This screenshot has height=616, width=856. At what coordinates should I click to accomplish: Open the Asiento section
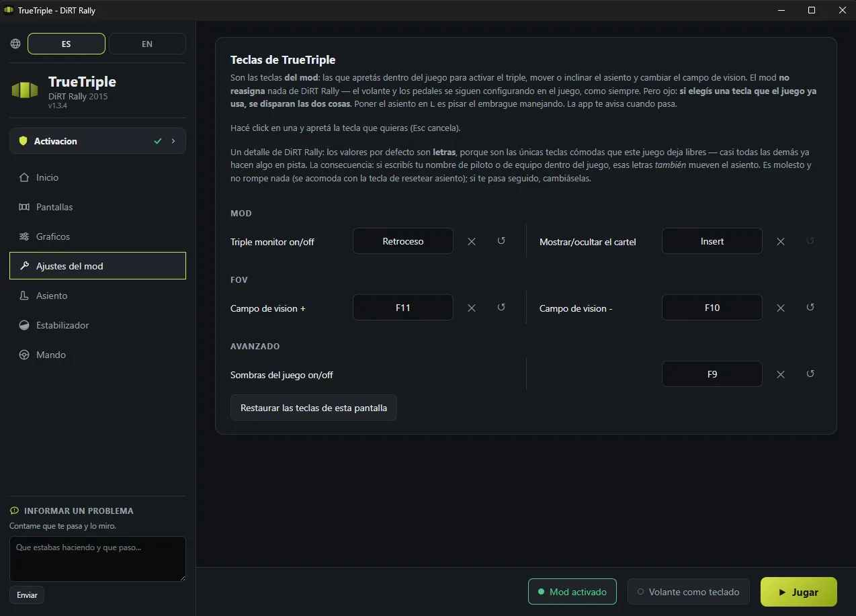click(97, 296)
